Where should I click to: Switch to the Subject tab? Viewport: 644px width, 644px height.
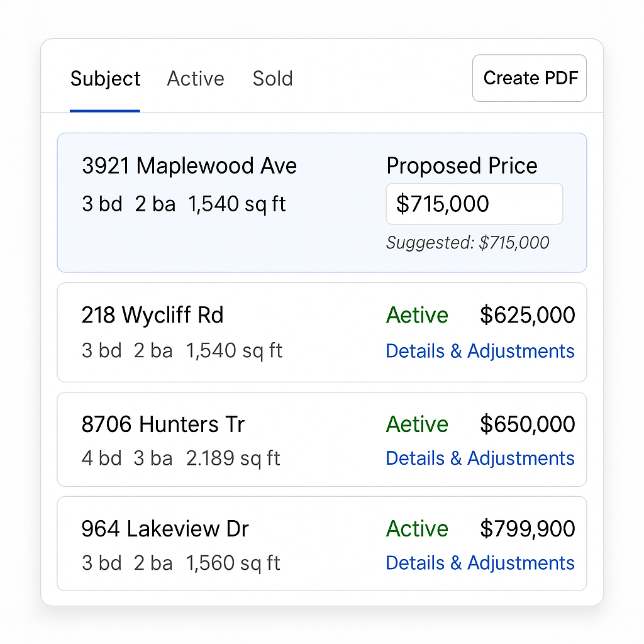105,79
